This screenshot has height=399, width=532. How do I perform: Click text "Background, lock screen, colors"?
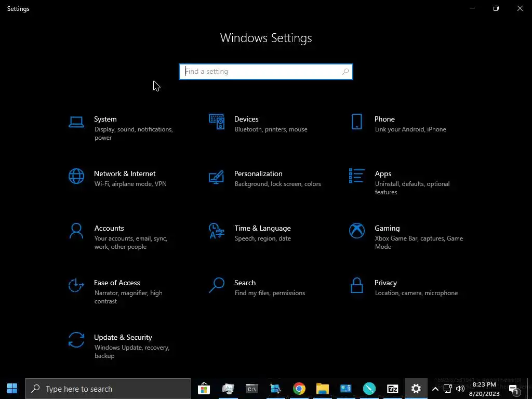click(x=277, y=184)
